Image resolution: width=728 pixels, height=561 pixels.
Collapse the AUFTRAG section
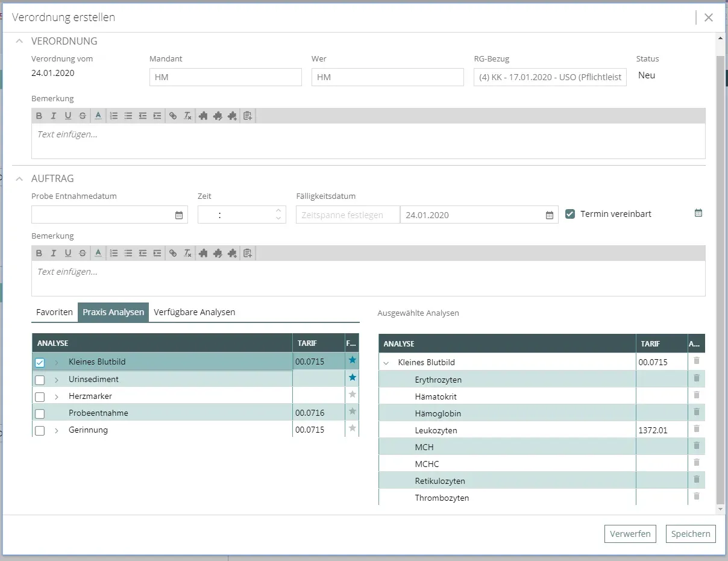[x=19, y=179]
